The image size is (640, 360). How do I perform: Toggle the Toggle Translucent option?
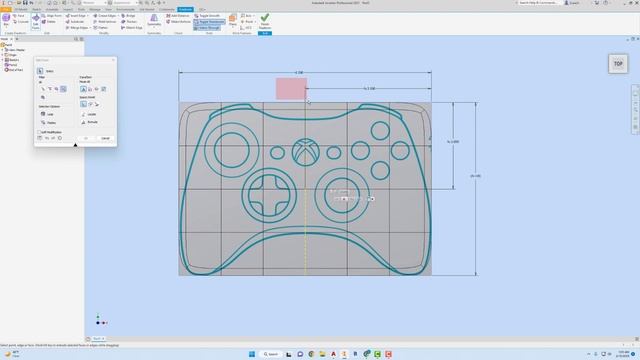tap(209, 22)
